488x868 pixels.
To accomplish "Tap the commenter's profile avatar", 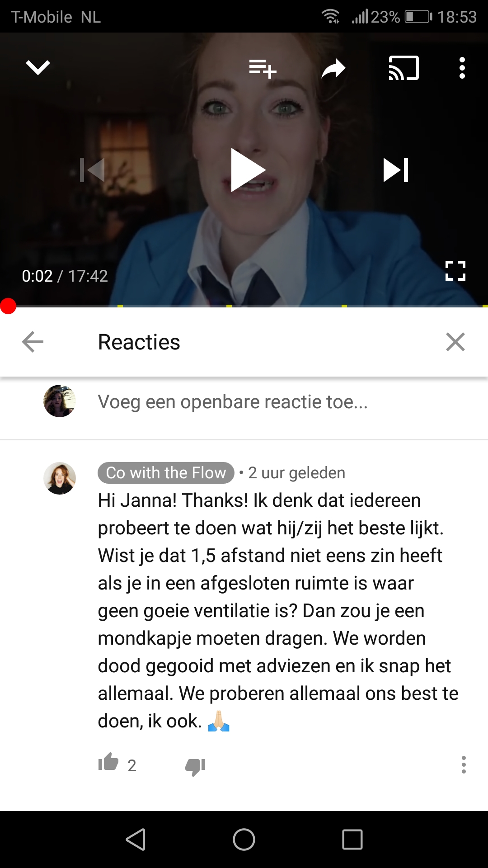I will [x=60, y=478].
